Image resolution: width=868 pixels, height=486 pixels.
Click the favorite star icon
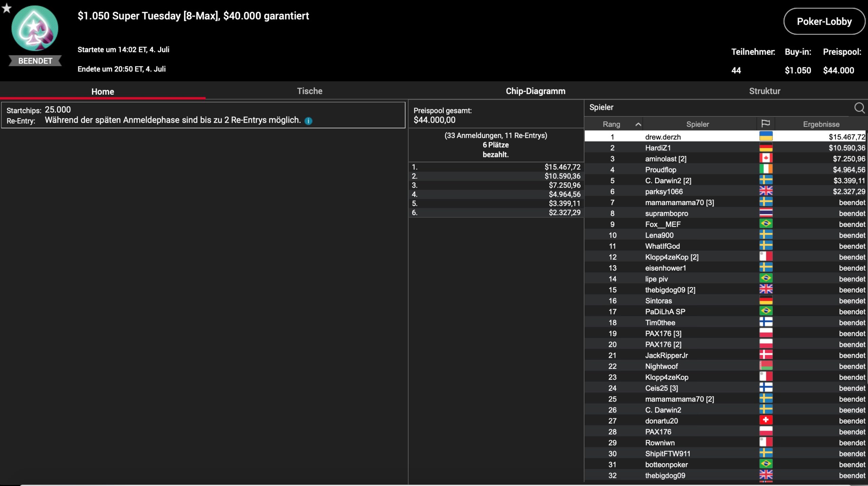coord(6,8)
